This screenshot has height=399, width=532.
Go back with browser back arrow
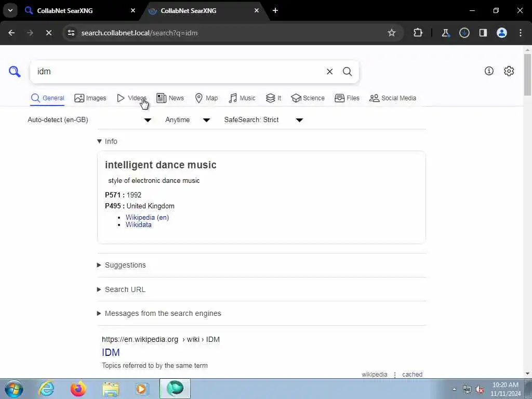[11, 33]
